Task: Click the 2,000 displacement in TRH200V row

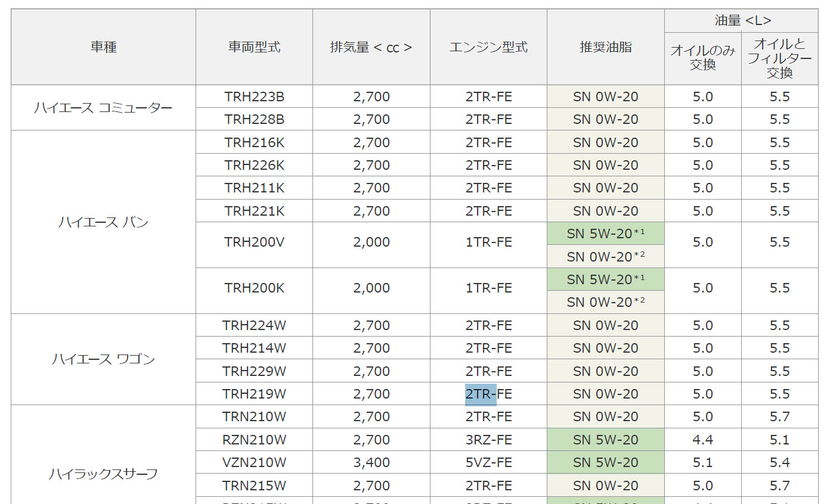Action: click(371, 242)
